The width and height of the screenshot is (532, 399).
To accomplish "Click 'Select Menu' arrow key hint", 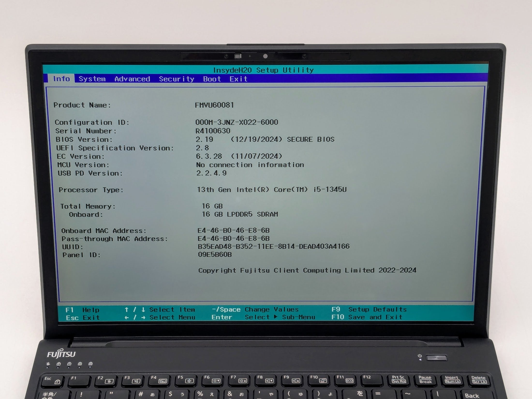I will (160, 317).
